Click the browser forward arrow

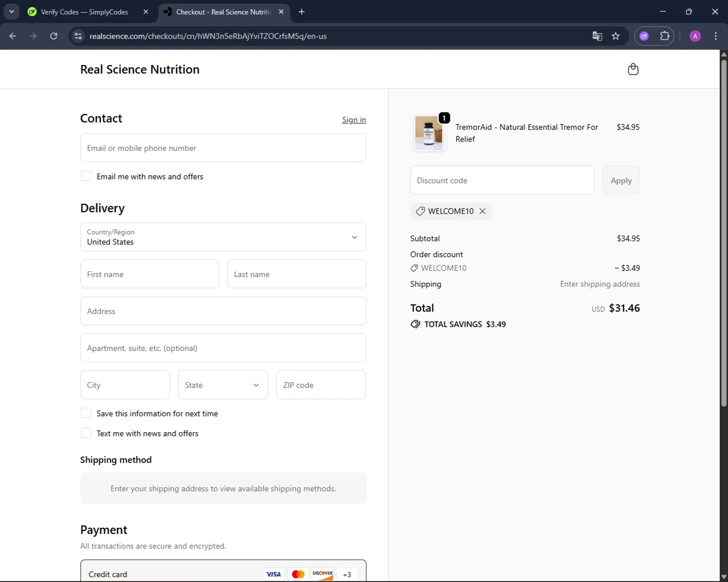click(x=33, y=36)
